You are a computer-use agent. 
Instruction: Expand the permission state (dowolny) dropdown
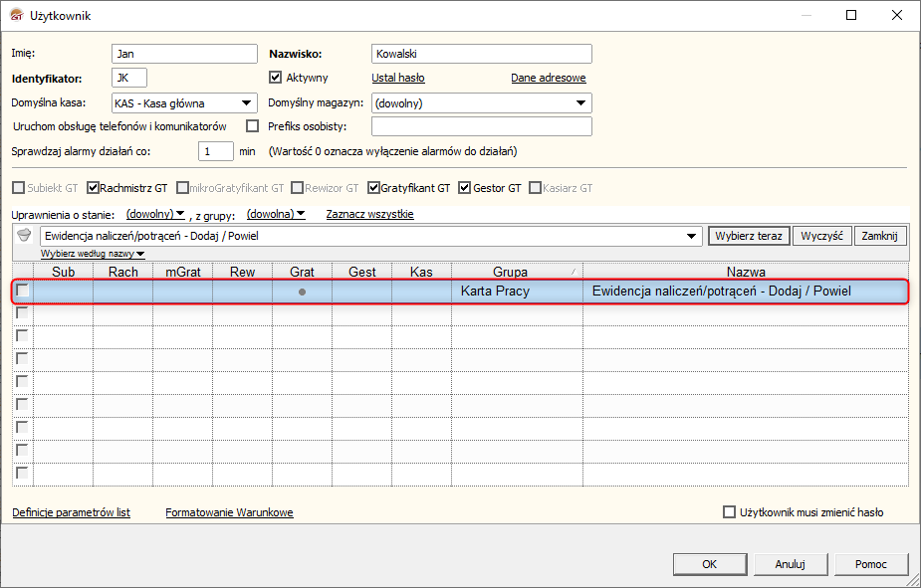coord(155,214)
